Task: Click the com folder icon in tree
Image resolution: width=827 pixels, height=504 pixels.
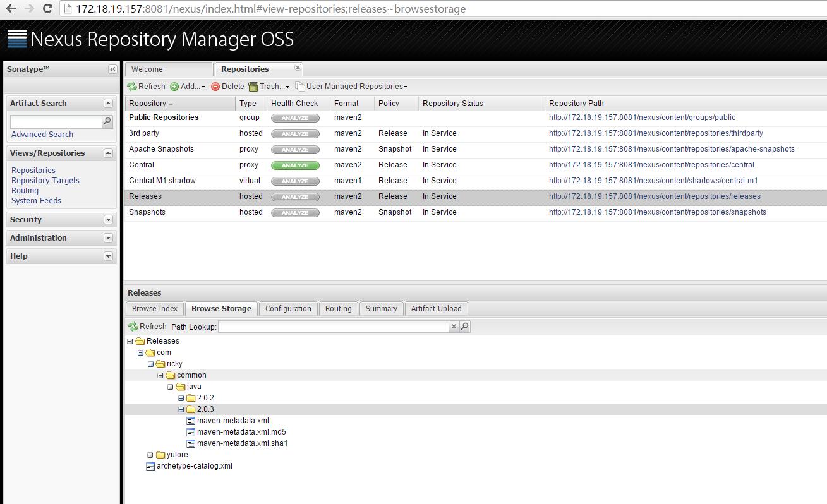Action: [x=150, y=352]
